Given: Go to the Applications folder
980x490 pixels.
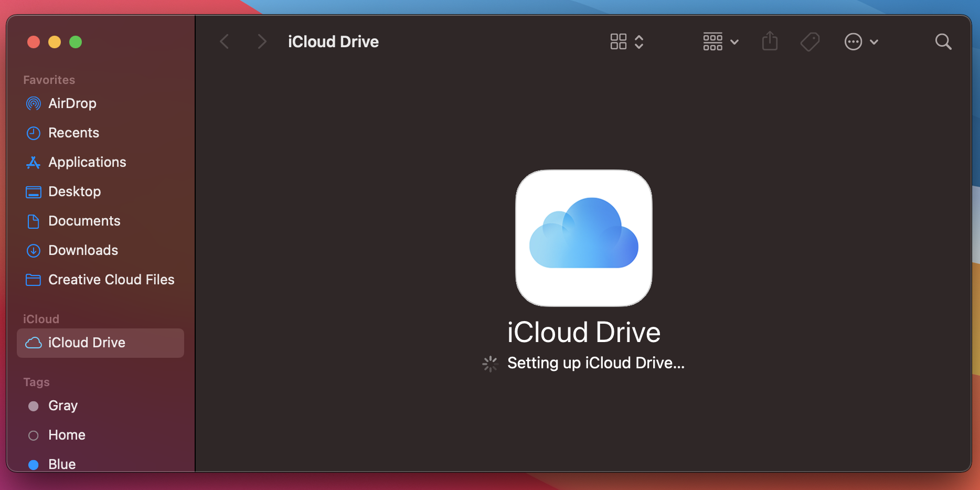Looking at the screenshot, I should click(x=100, y=162).
